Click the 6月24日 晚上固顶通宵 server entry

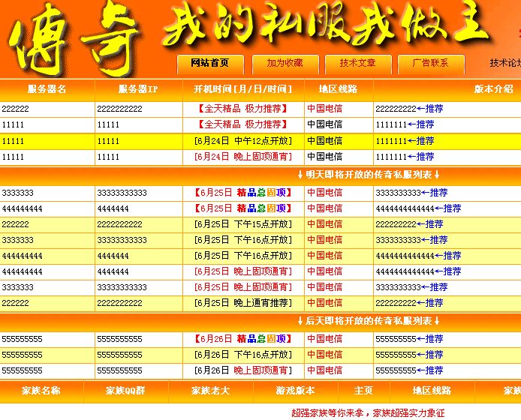(243, 157)
